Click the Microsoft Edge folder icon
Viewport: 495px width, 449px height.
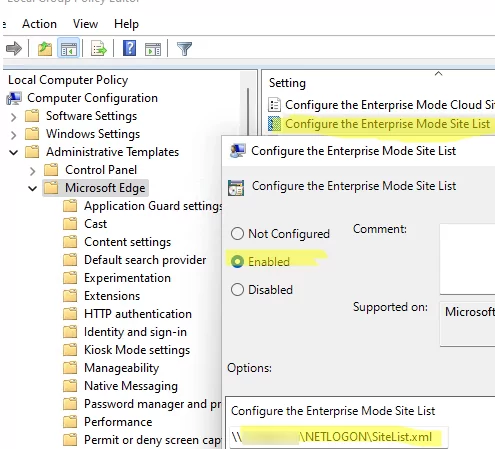[51, 188]
